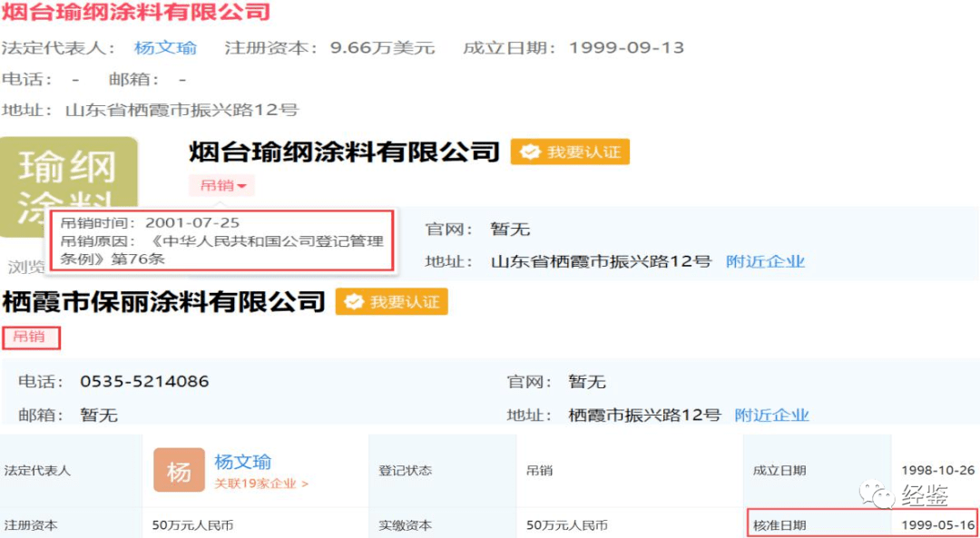Select the 吊销时间 2001-07-25 line in the tooltip

(150, 222)
